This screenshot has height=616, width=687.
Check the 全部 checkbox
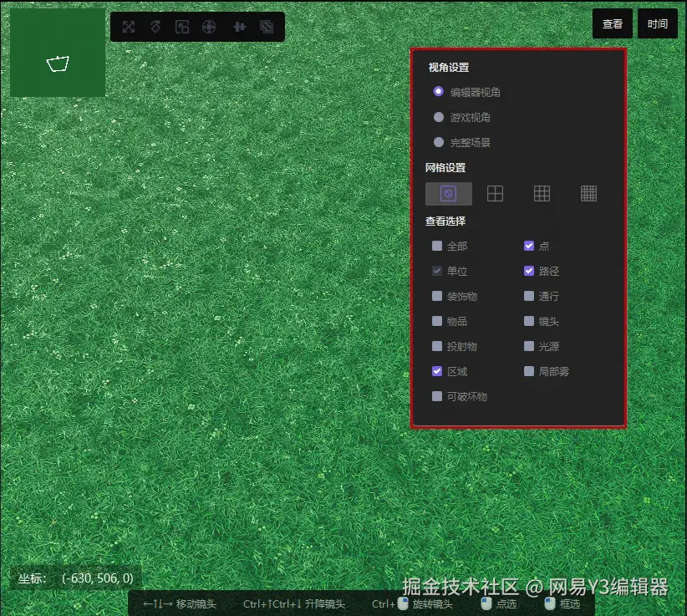click(437, 246)
